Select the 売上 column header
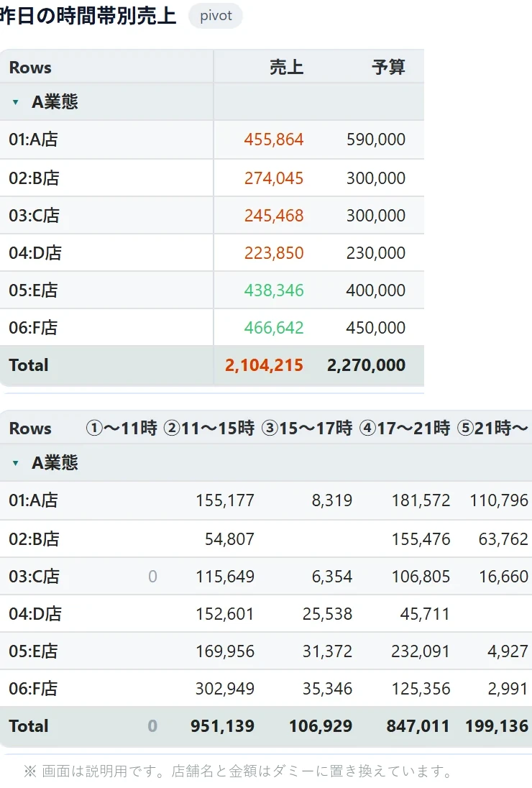Screen dimensions: 532x788 286,67
